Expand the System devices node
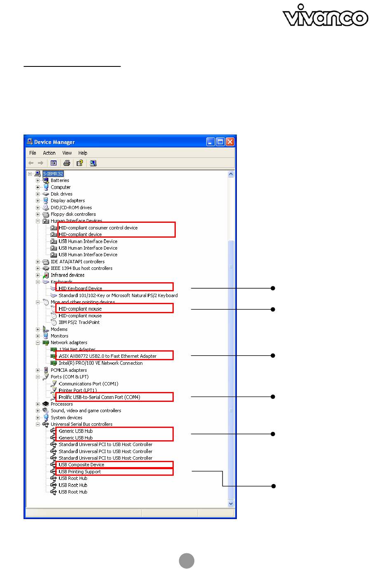392x569 pixels. pyautogui.click(x=38, y=418)
